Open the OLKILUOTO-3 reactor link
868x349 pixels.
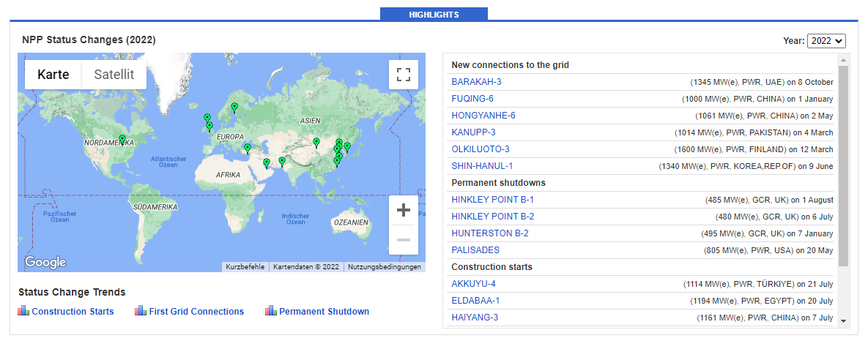[x=481, y=149]
